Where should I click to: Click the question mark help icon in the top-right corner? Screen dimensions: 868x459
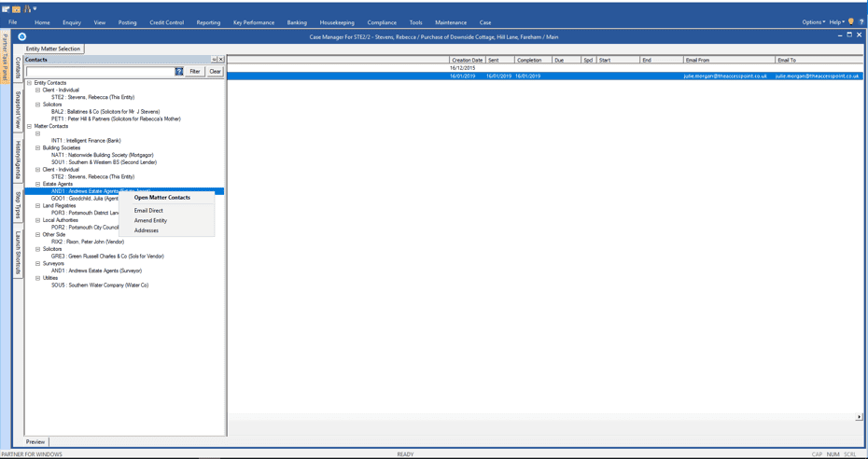tap(861, 21)
